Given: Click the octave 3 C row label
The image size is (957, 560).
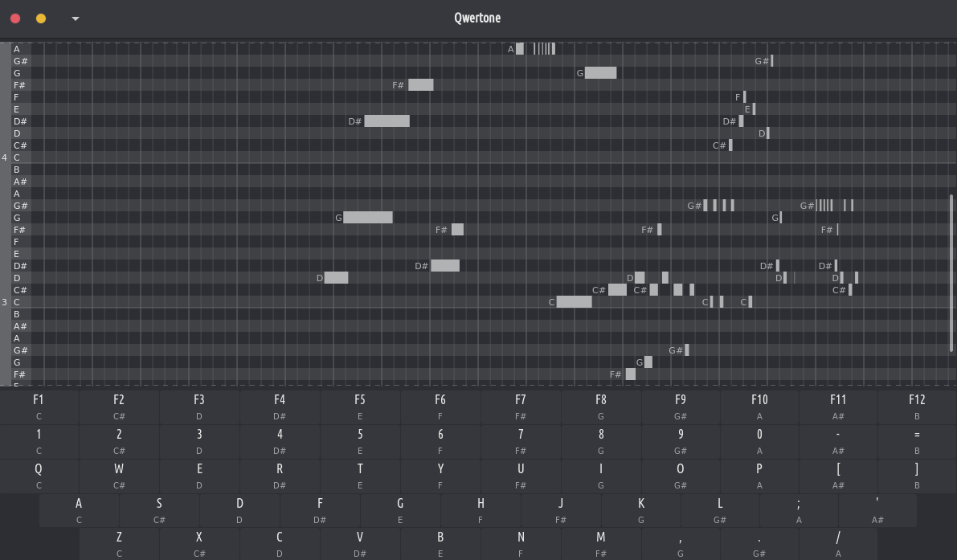Looking at the screenshot, I should click(x=17, y=302).
